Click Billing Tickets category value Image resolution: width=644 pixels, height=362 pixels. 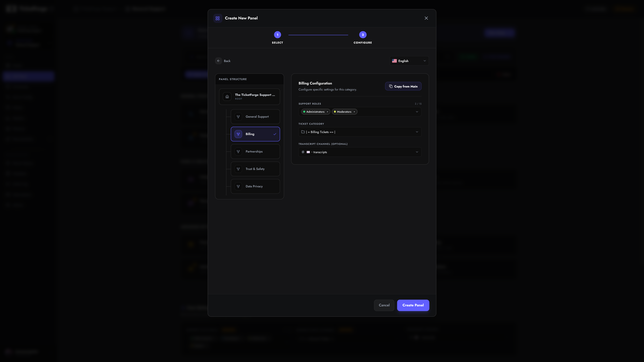click(321, 132)
